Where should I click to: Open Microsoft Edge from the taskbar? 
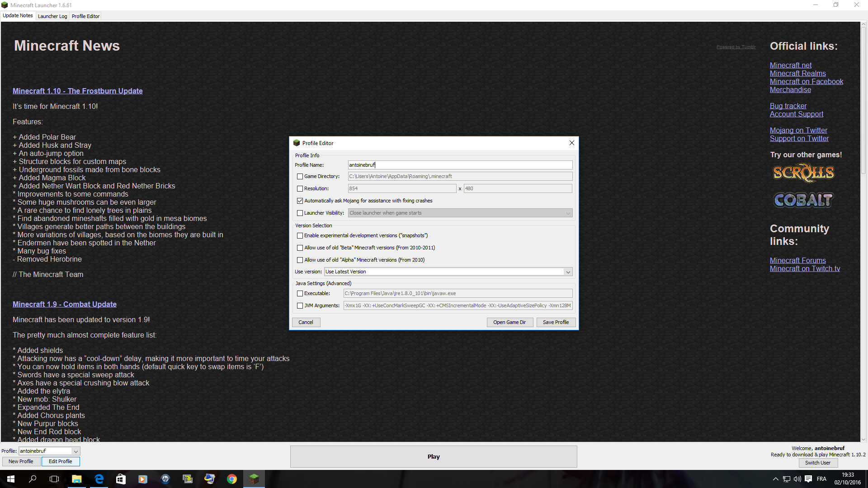(x=99, y=479)
